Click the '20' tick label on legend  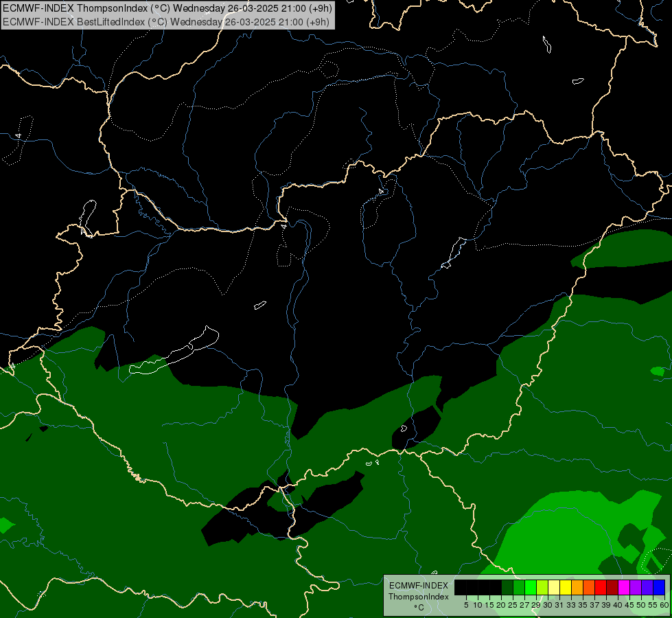click(501, 605)
